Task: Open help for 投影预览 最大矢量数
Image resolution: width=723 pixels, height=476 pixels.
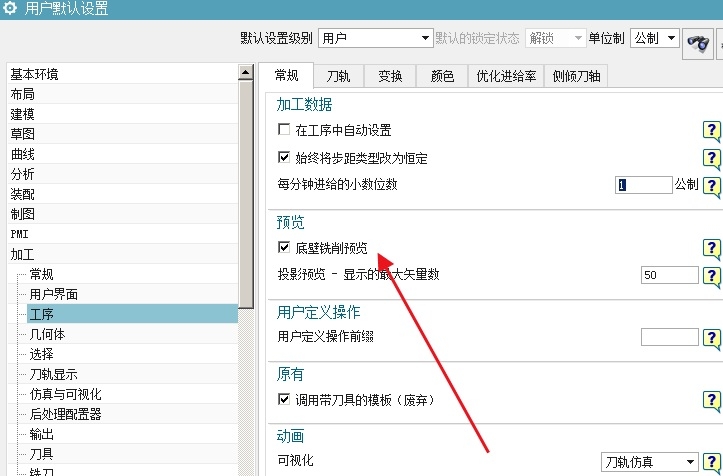Action: coord(711,277)
